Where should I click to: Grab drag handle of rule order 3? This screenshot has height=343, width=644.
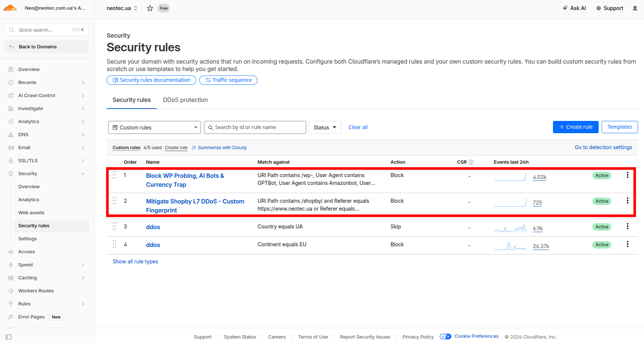pos(114,226)
